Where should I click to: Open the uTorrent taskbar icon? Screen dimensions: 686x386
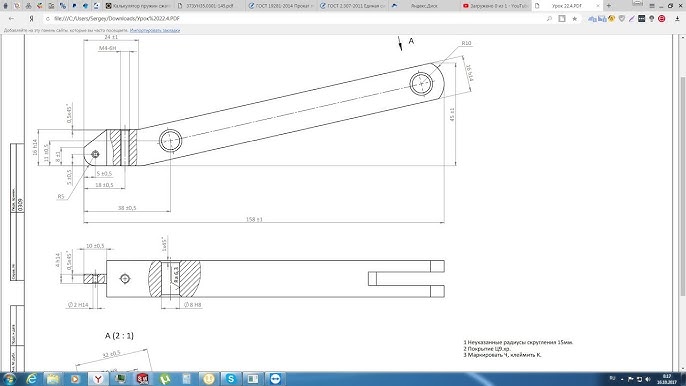click(164, 379)
